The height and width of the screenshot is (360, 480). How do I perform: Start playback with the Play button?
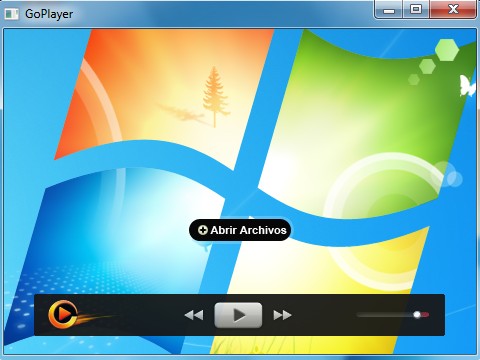(x=238, y=315)
